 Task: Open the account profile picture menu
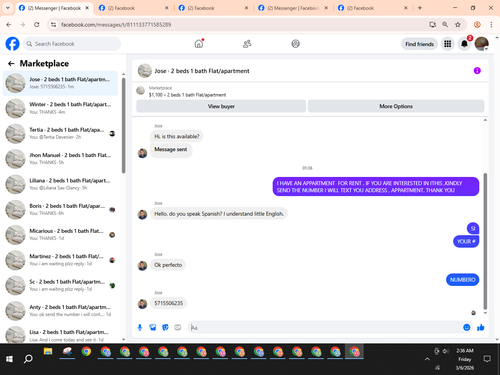tap(482, 44)
